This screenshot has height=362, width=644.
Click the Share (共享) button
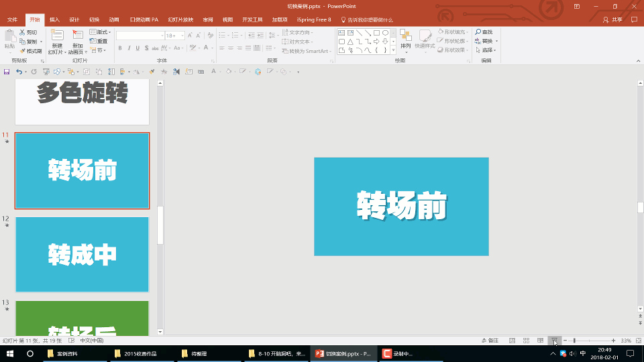613,20
